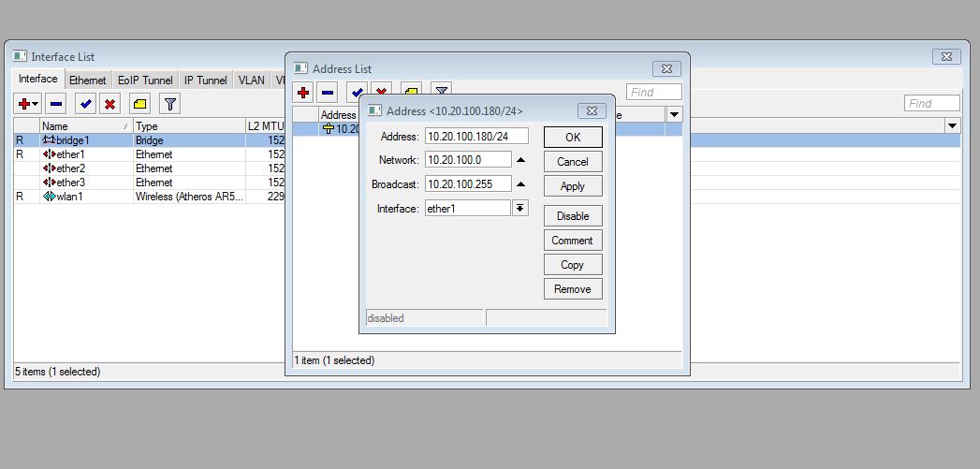Screen dimensions: 980x469
Task: Click the red plus add button in Address List
Action: 303,93
